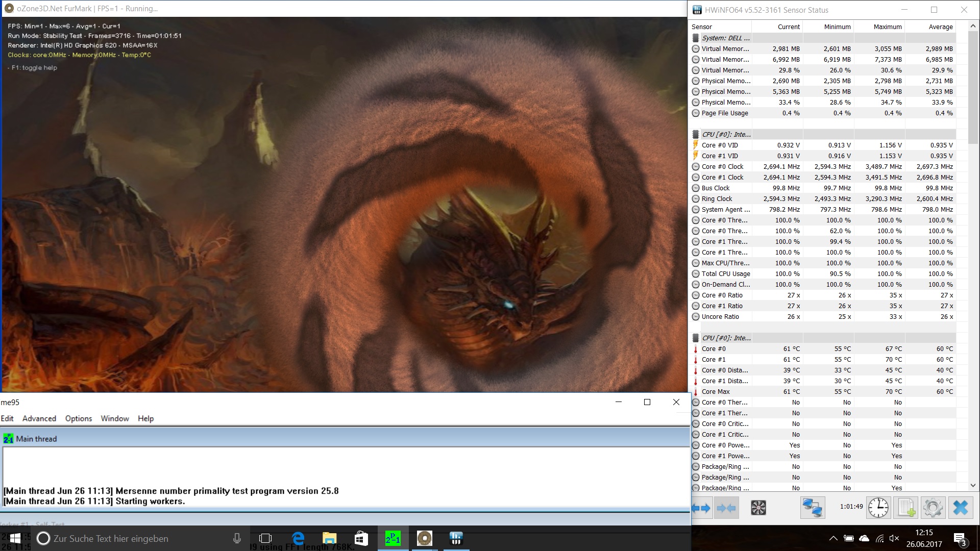Click the expand columns arrows icon
Image resolution: width=980 pixels, height=551 pixels.
[x=701, y=508]
